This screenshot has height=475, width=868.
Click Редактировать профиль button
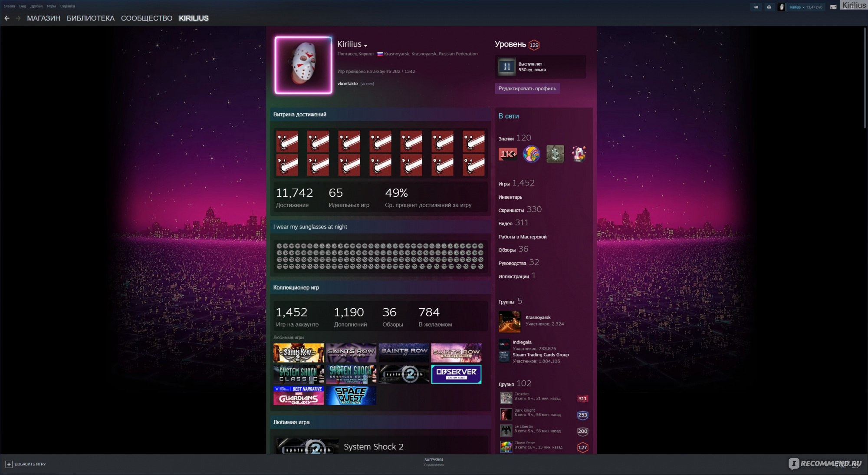click(527, 89)
